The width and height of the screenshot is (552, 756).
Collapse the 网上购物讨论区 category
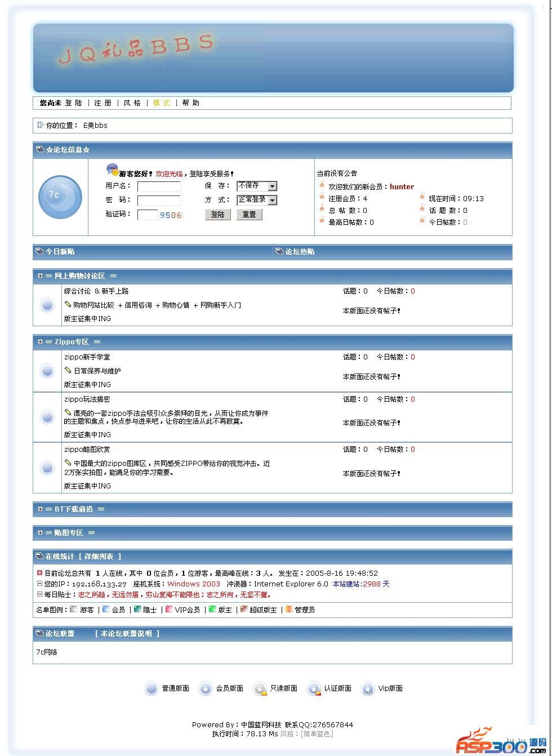41,276
